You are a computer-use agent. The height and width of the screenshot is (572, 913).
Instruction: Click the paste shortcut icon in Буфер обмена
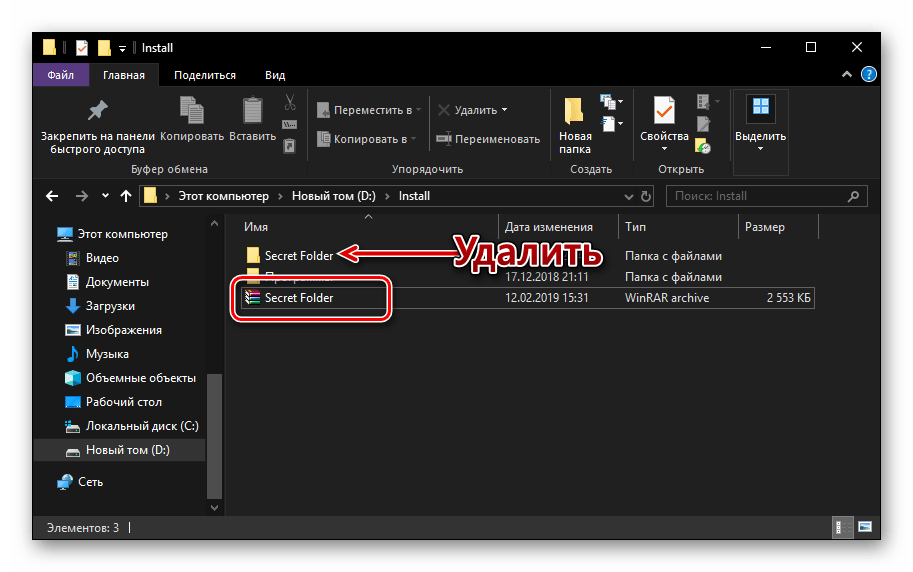pyautogui.click(x=289, y=145)
